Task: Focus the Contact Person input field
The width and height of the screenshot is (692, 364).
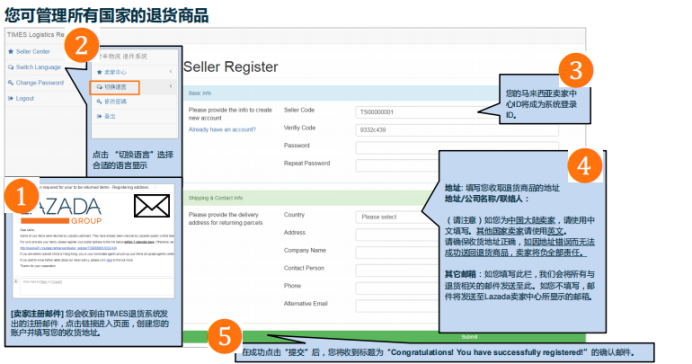Action: point(397,270)
